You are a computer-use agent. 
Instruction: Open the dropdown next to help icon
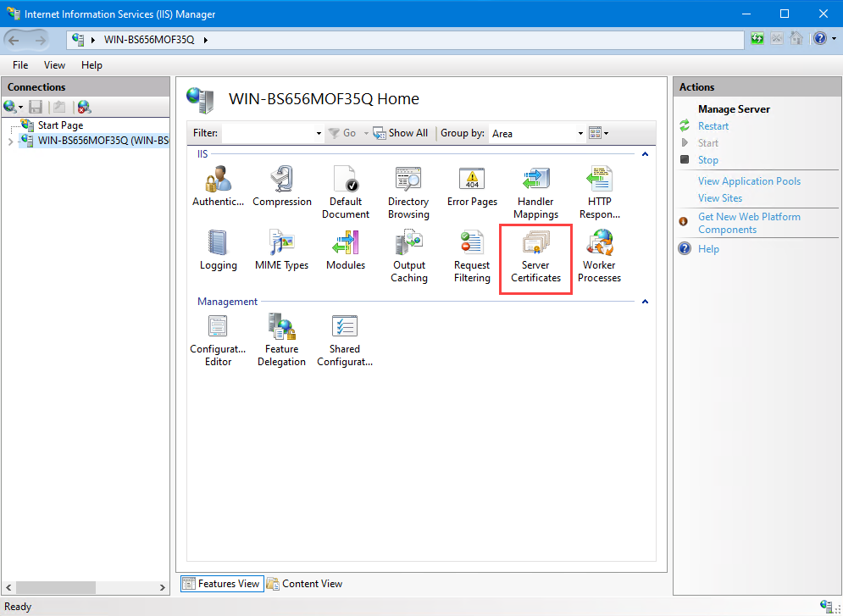tap(834, 39)
